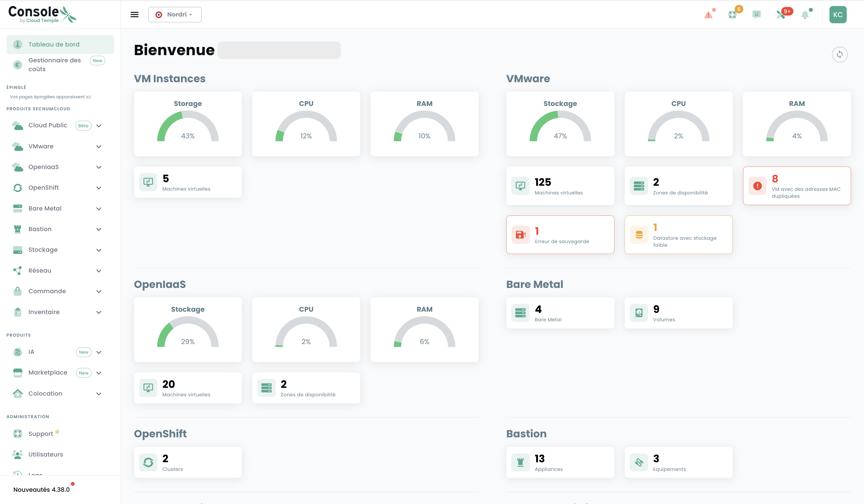Click the Bastion Appliances tower icon
This screenshot has width=864, height=504.
click(521, 463)
